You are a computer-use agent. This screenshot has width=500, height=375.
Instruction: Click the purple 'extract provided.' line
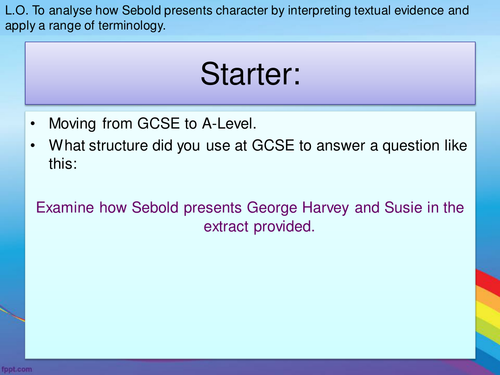tap(259, 227)
